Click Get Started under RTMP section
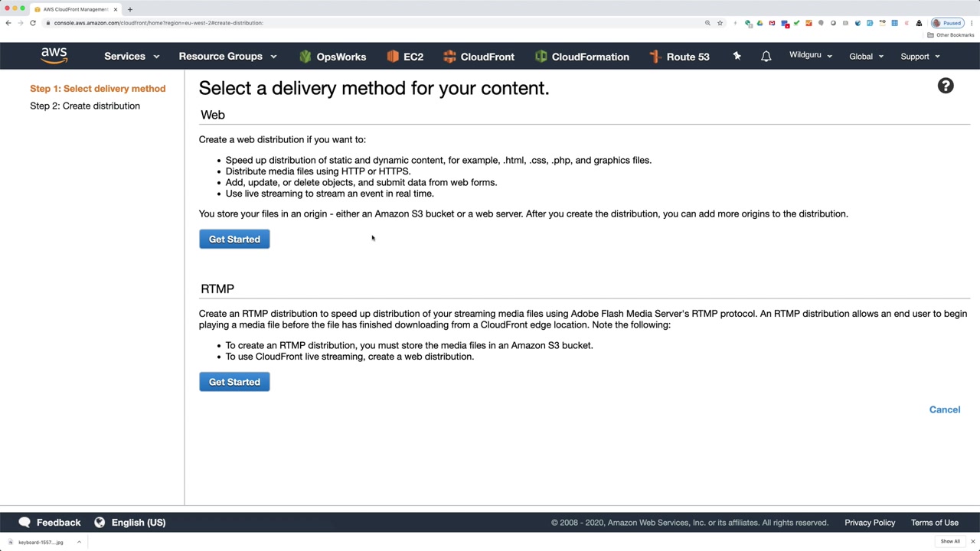 pos(234,382)
